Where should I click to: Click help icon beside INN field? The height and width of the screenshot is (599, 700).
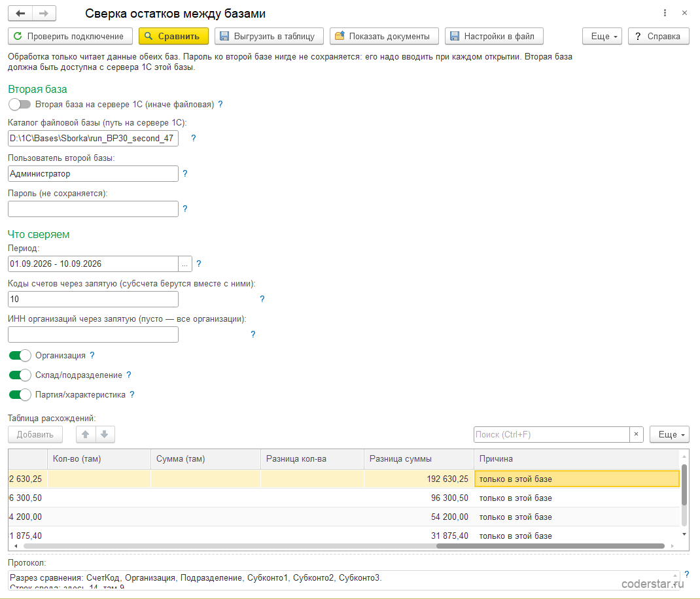pyautogui.click(x=253, y=334)
